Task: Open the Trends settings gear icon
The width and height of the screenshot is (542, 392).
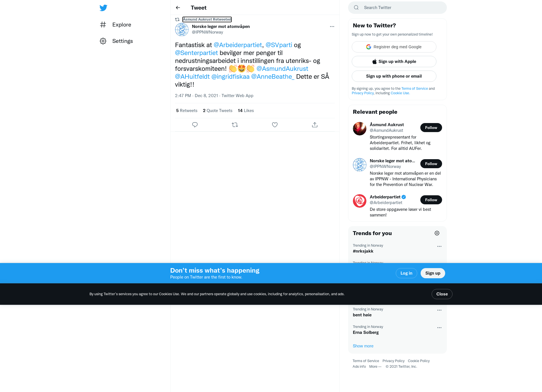Action: click(x=437, y=233)
